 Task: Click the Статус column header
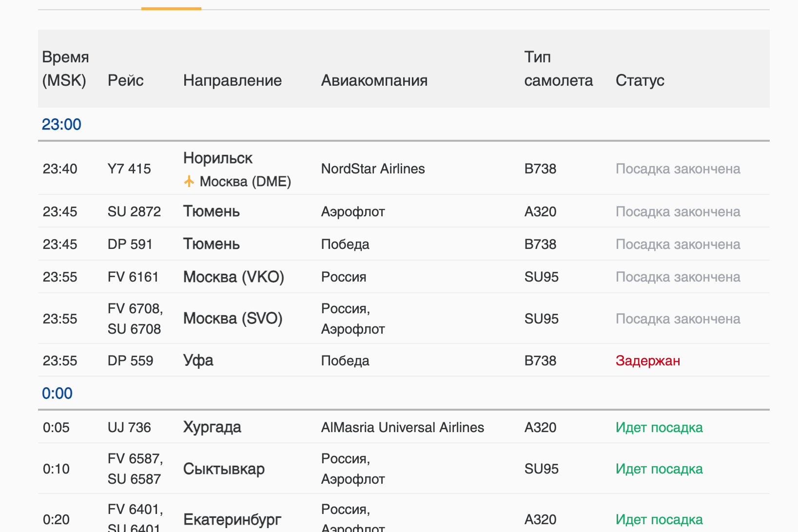pos(640,80)
